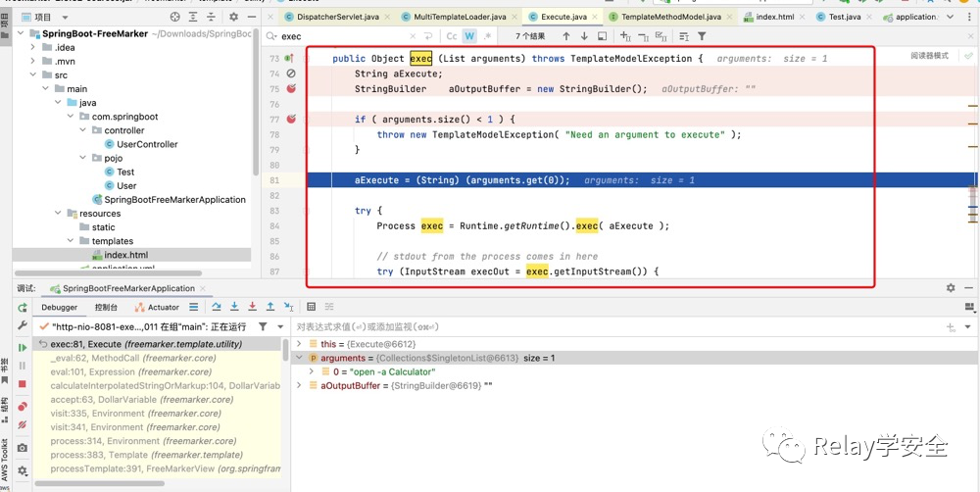Click the evaluate expression watch input field
980x492 pixels.
[615, 326]
